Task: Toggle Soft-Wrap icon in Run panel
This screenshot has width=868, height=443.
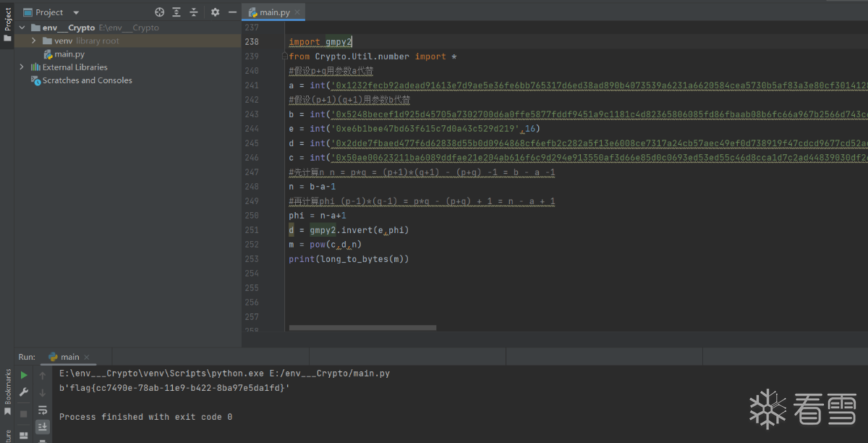Action: point(43,410)
